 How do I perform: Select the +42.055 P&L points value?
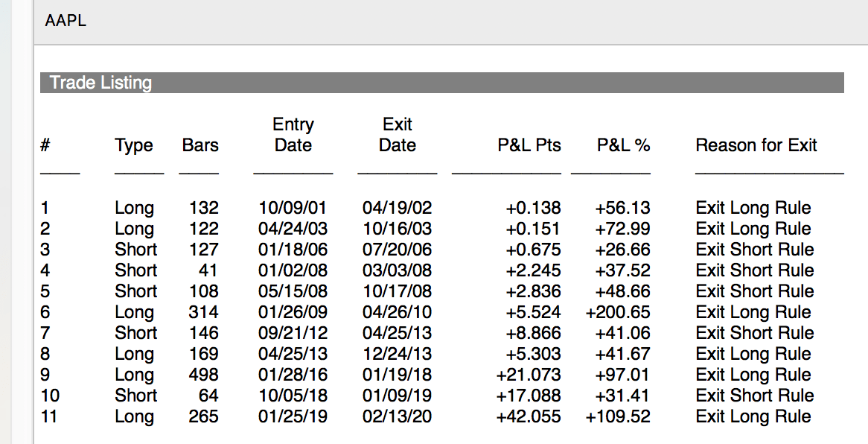click(529, 416)
